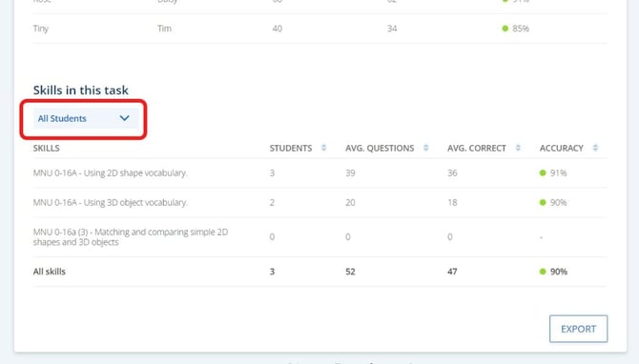Click the STUDENTS column header text
This screenshot has width=639, height=364.
(x=291, y=149)
